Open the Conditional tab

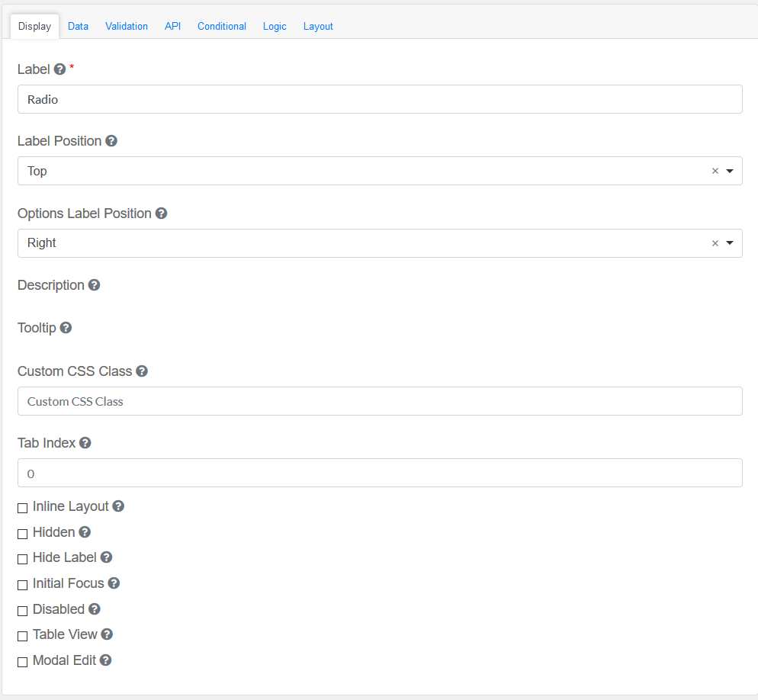(221, 26)
